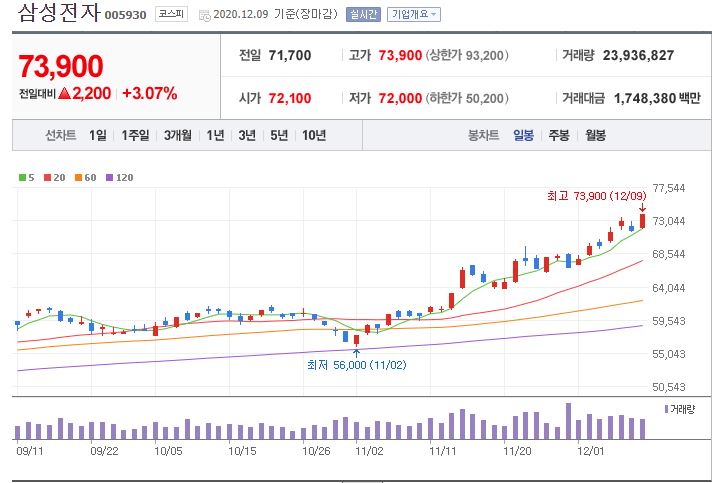Click the green 5-day moving average swatch
The image size is (712, 483).
[22, 177]
